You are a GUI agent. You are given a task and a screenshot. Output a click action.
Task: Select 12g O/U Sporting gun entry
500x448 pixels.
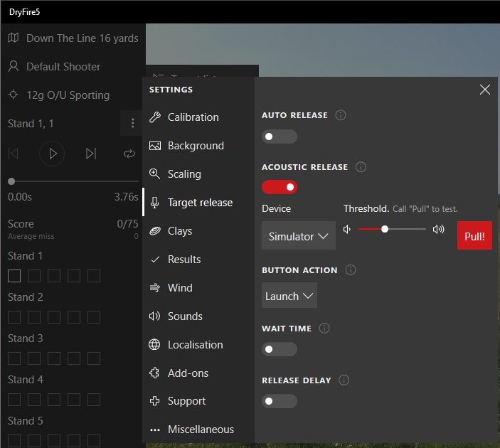coord(68,95)
